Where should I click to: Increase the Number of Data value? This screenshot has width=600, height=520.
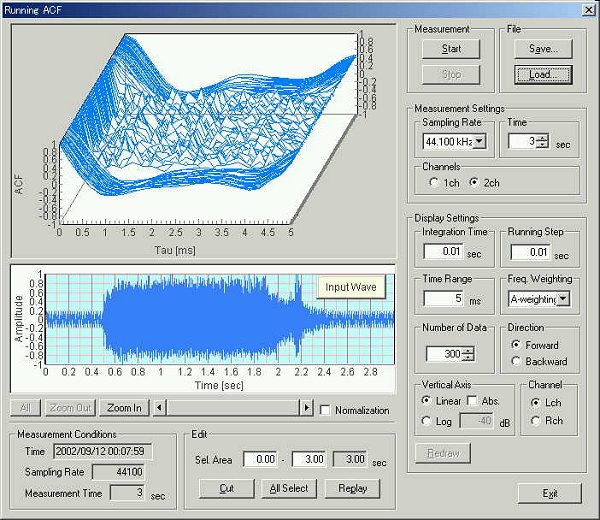(x=468, y=350)
